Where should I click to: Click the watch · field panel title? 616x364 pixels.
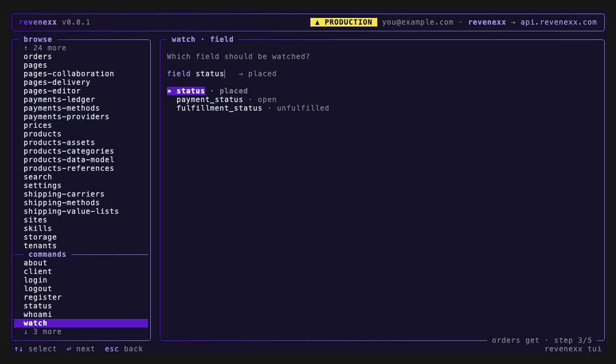tap(203, 39)
